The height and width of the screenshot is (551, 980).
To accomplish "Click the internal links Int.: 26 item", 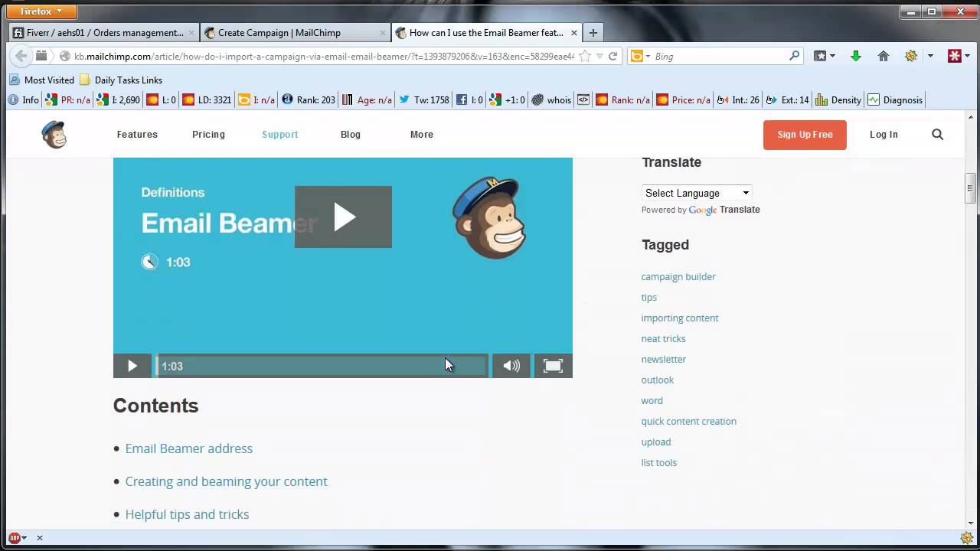I will coord(738,99).
